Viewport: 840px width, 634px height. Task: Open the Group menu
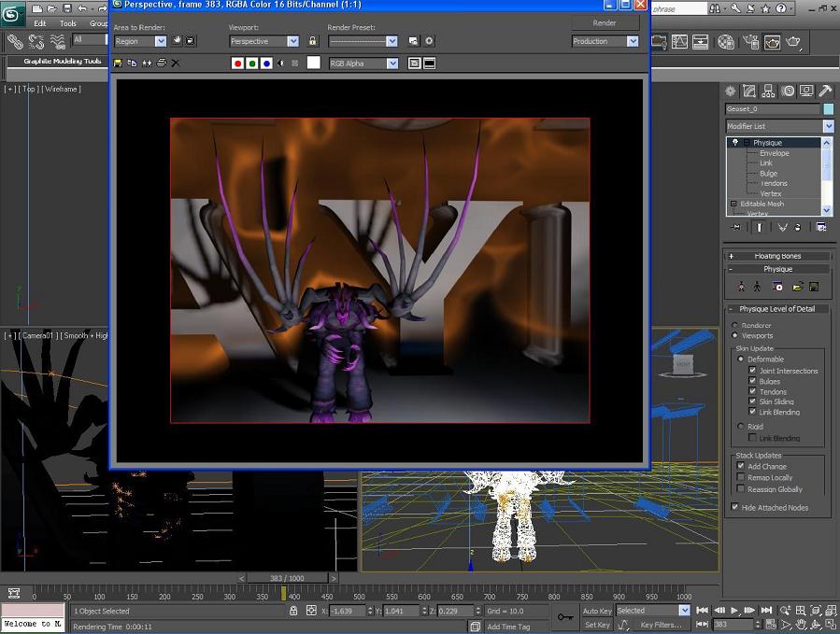[x=98, y=23]
